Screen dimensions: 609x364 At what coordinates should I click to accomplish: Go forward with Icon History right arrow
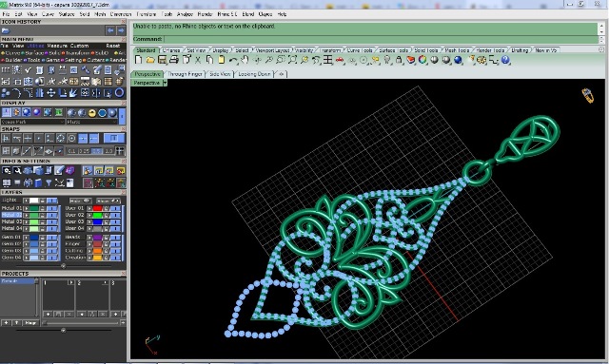[121, 30]
